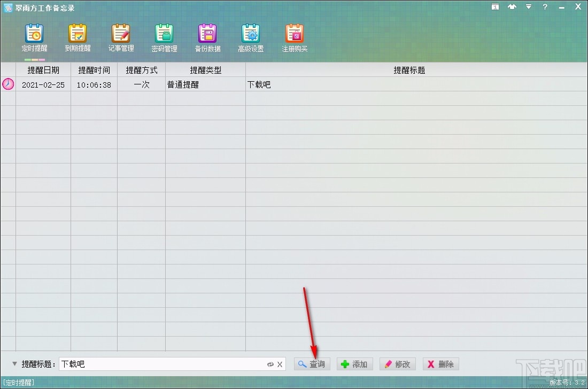The height and width of the screenshot is (389, 588).
Task: Select the 下载吧 title cell in table
Action: click(416, 85)
